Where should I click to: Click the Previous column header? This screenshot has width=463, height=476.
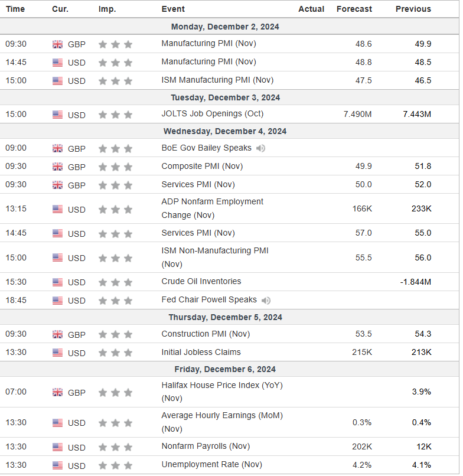point(413,9)
